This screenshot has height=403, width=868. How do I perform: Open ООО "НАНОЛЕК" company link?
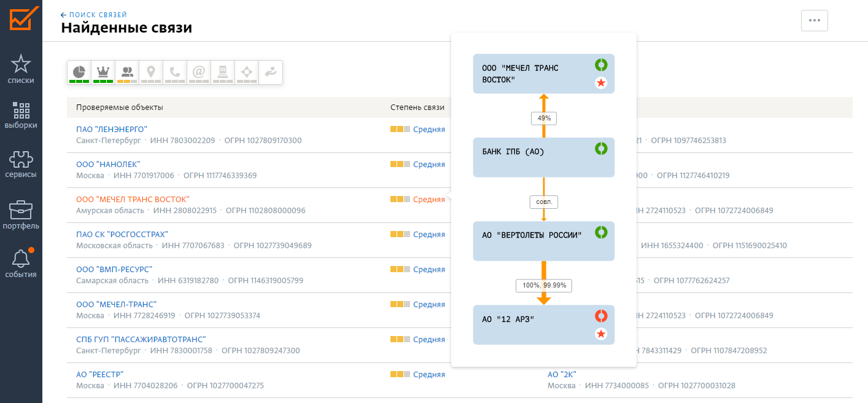(108, 164)
